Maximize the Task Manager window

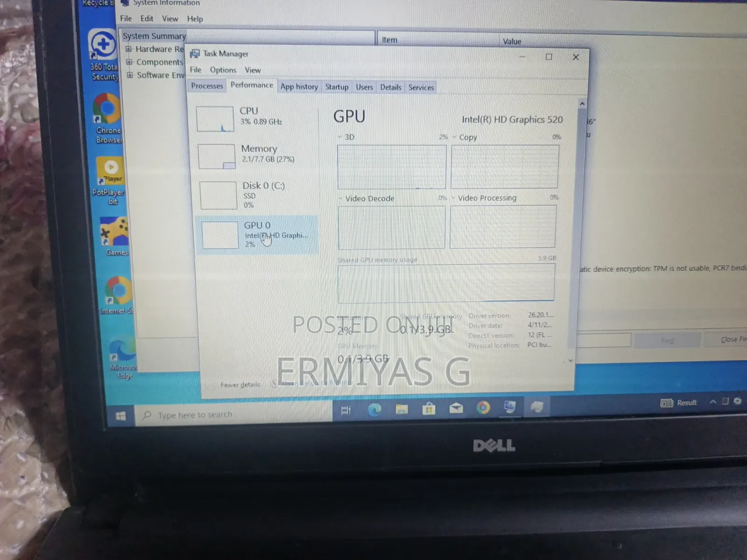click(x=549, y=57)
